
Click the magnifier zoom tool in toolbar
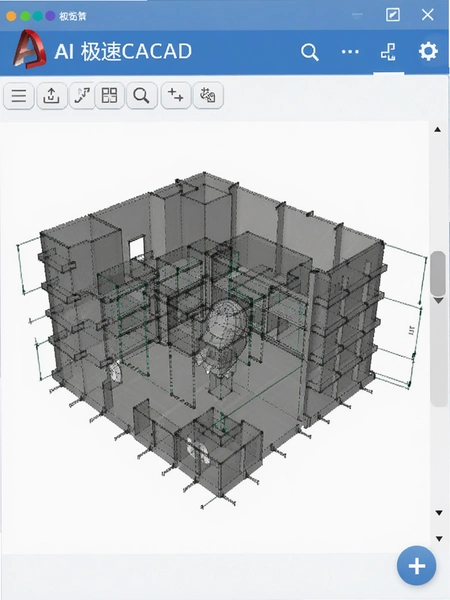click(142, 96)
